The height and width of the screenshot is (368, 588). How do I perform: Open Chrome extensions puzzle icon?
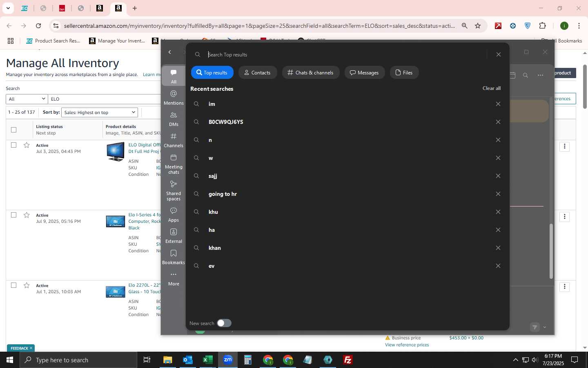tap(543, 26)
